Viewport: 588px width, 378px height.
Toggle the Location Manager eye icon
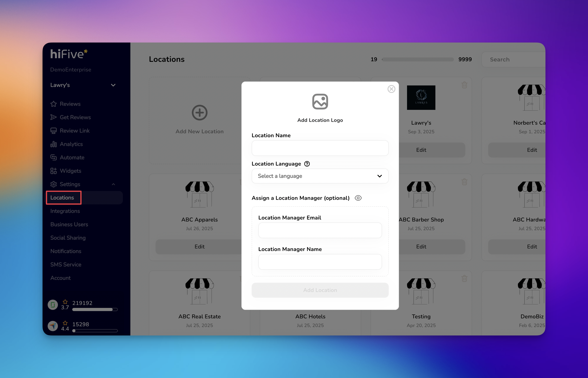tap(358, 198)
